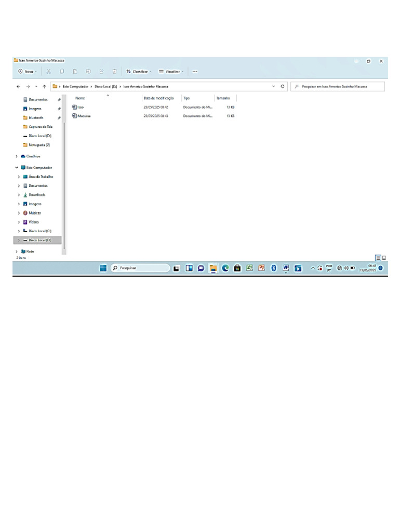Click the search box for this folder
The height and width of the screenshot is (532, 399).
click(338, 87)
